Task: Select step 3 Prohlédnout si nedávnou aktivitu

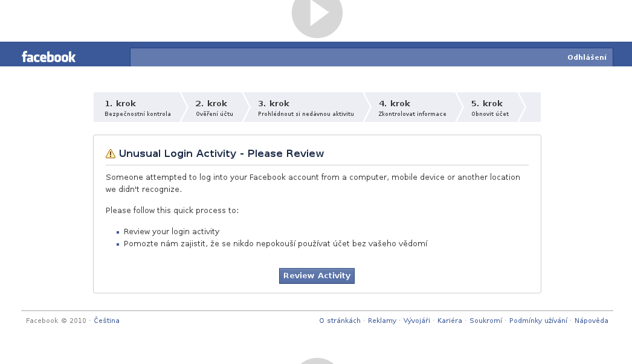Action: tap(306, 107)
